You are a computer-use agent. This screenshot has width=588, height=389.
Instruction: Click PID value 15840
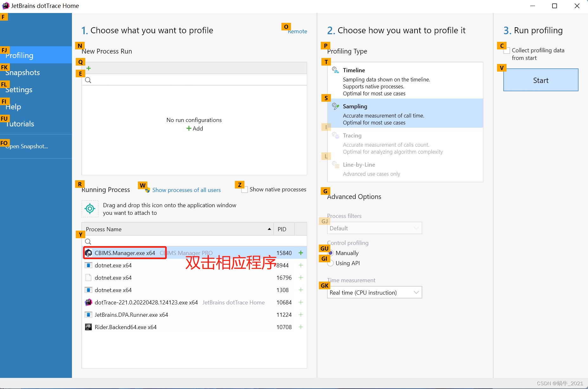284,253
